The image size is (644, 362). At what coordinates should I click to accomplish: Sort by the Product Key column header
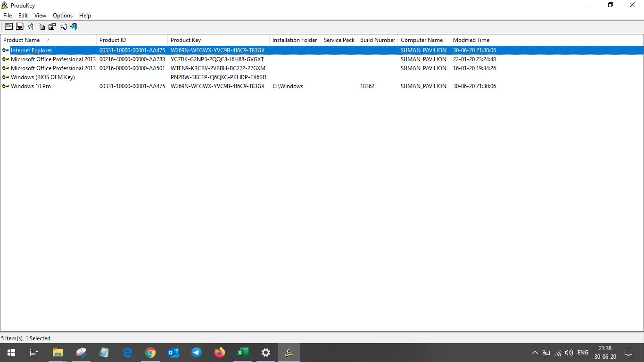[x=219, y=40]
